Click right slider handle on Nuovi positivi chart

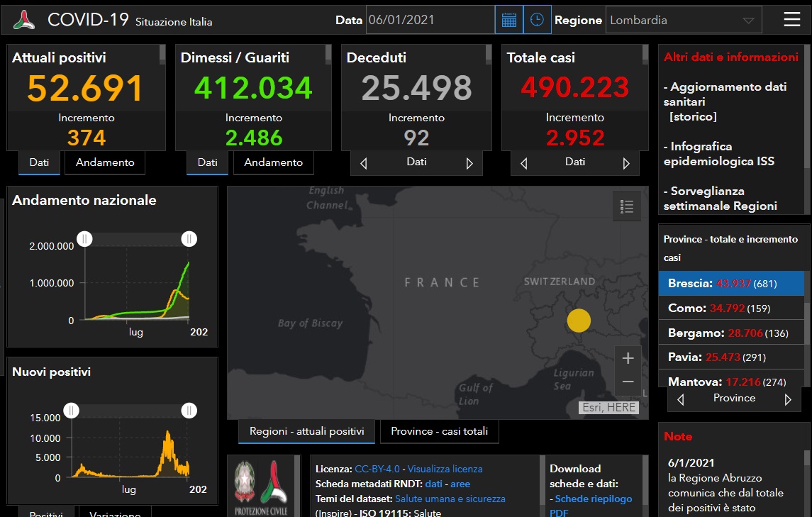pyautogui.click(x=189, y=410)
